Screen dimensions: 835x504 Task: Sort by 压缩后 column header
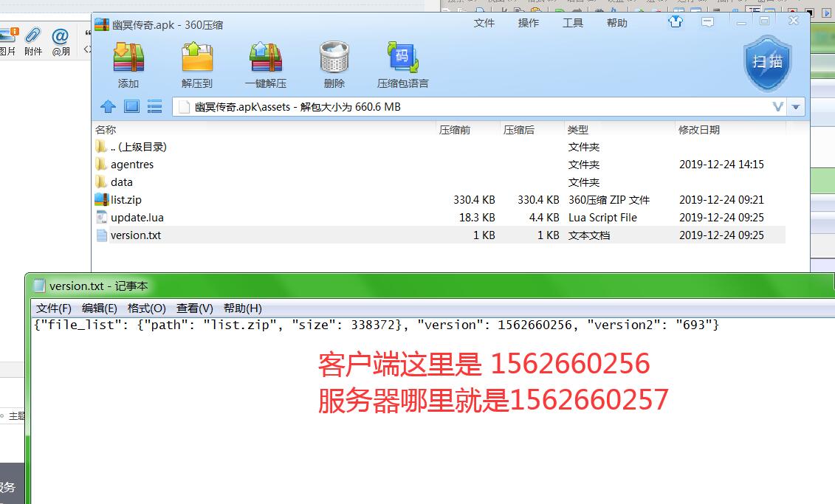tap(519, 130)
